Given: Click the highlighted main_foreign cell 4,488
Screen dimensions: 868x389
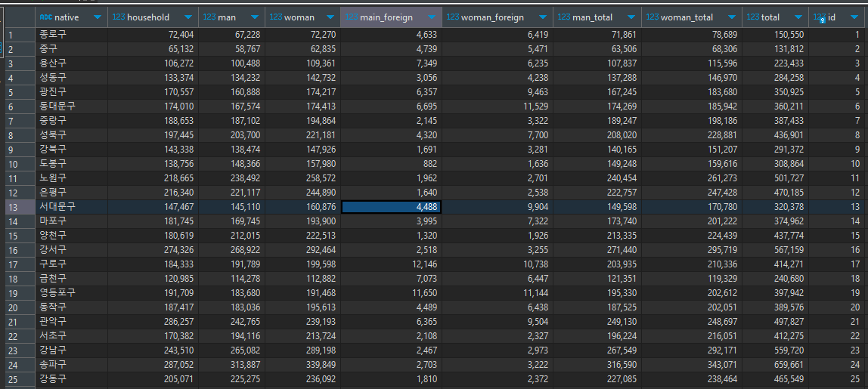Looking at the screenshot, I should pyautogui.click(x=391, y=206).
